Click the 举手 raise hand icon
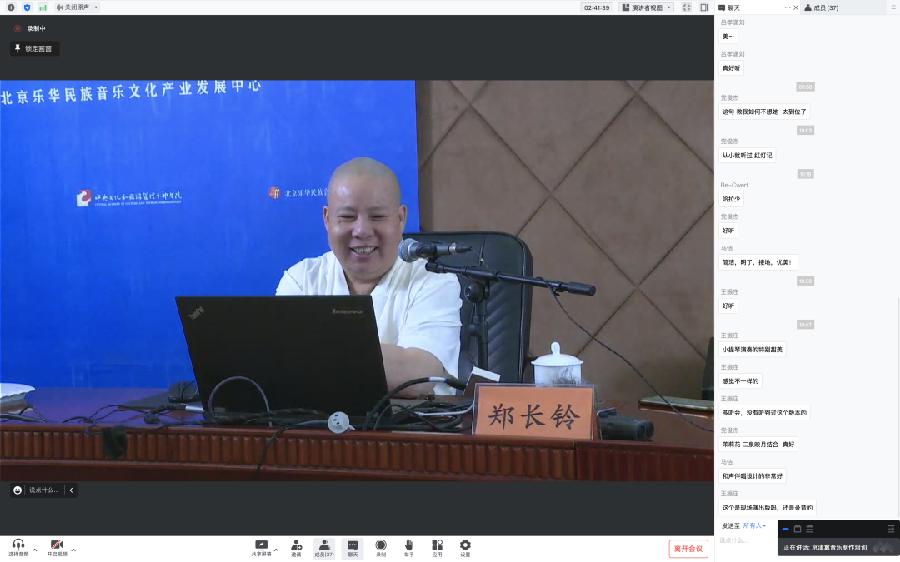This screenshot has width=900, height=562. click(x=409, y=548)
